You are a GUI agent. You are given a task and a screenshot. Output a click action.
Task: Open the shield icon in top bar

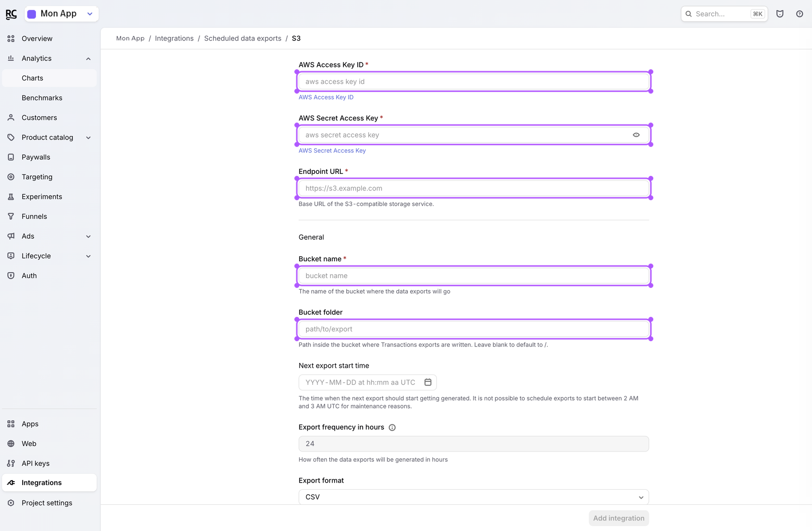point(780,14)
